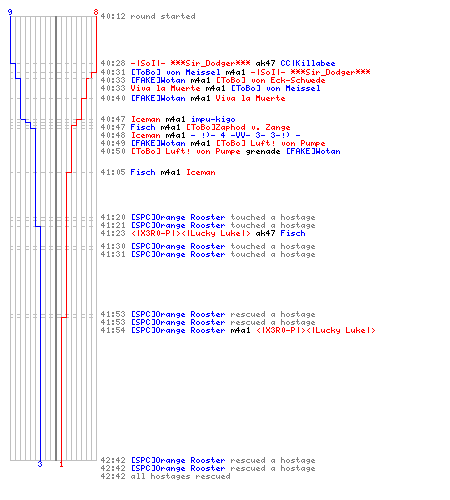Select player name CC|Killabee
Image resolution: width=450 pixels, height=500 pixels.
click(308, 63)
